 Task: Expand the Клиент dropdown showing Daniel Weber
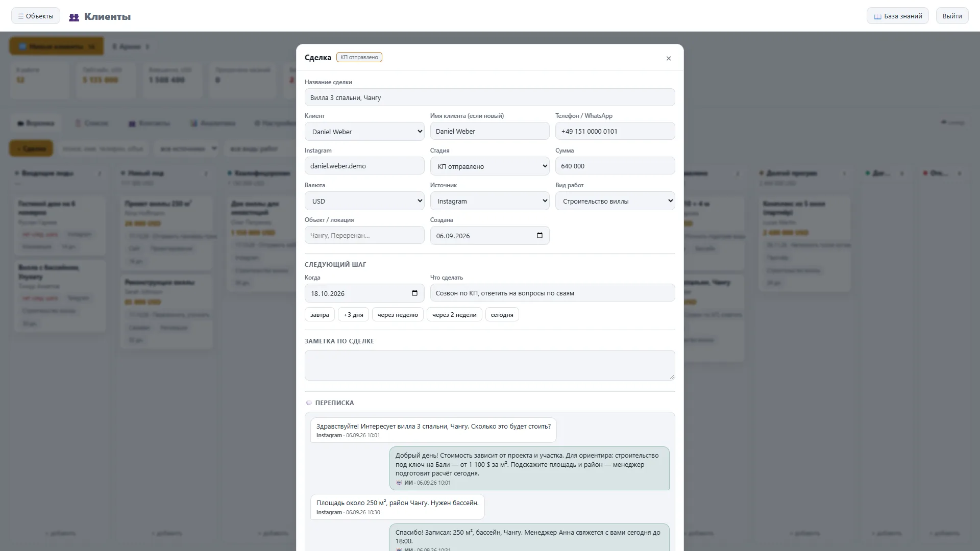click(x=364, y=132)
